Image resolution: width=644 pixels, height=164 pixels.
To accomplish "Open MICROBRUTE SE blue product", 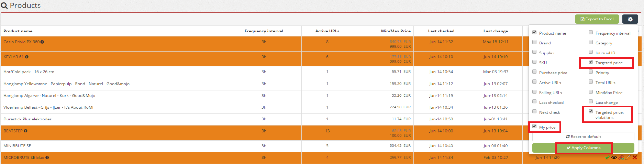I will point(24,157).
